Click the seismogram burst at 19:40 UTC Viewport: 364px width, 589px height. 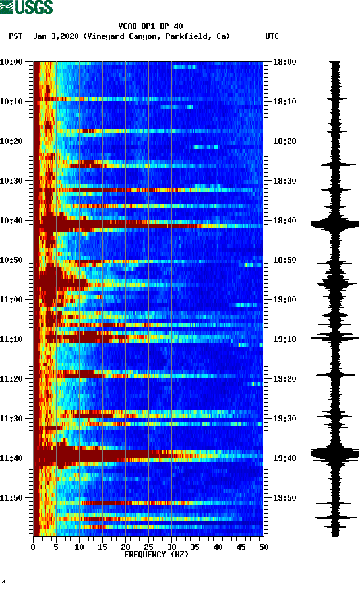pos(335,454)
